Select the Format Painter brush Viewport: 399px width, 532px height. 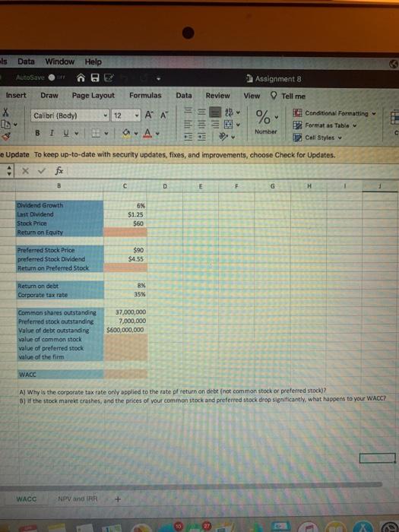click(6, 137)
